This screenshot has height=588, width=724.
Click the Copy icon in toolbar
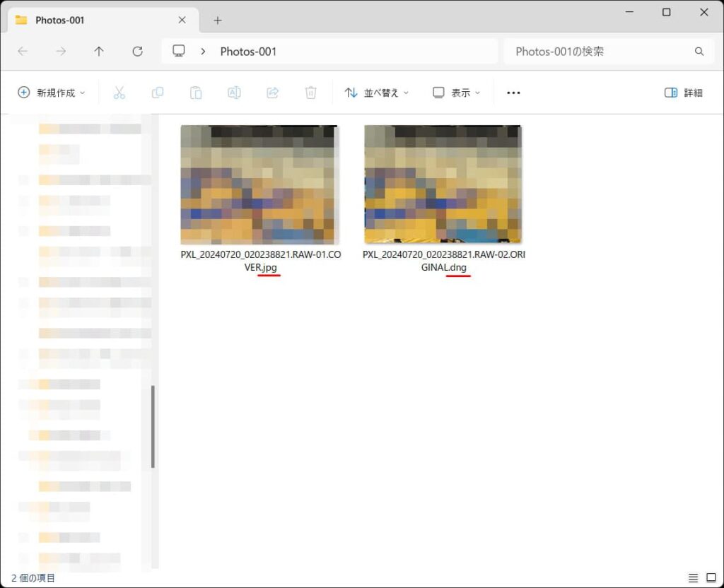point(158,93)
